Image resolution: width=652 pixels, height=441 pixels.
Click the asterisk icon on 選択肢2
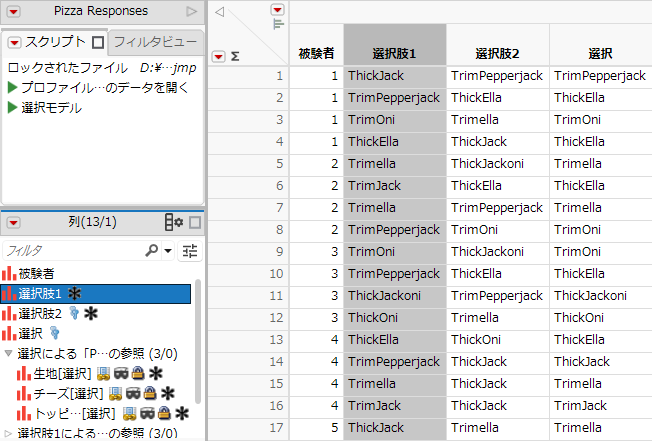(91, 313)
